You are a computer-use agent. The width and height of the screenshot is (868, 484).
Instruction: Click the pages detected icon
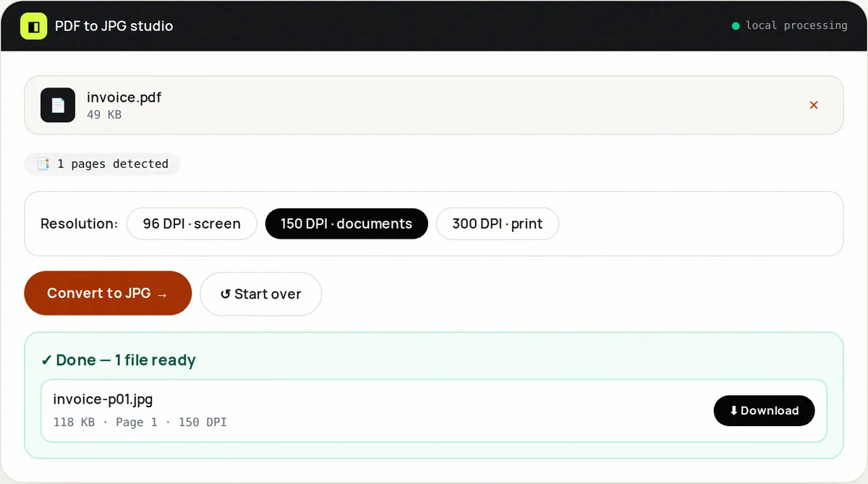coord(43,164)
